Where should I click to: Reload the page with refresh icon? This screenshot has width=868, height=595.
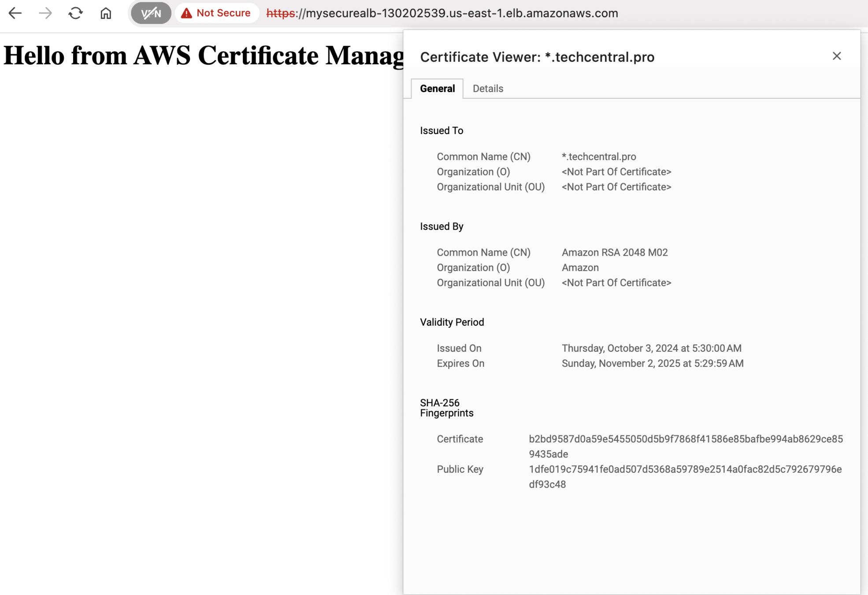(x=75, y=13)
